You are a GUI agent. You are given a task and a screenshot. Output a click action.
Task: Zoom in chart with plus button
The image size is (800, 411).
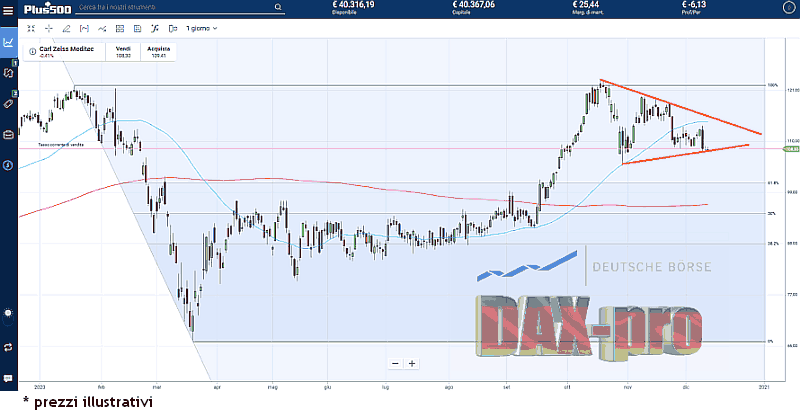click(412, 364)
